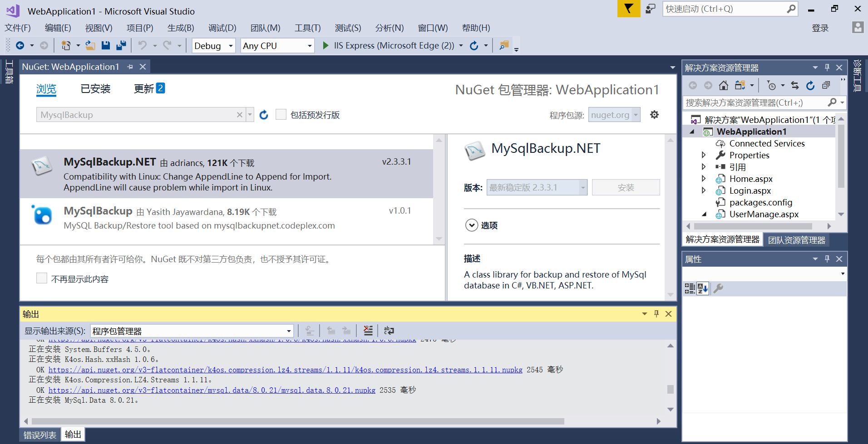Viewport: 868px width, 444px height.
Task: Click Categorized view icon in Properties panel
Action: pos(690,288)
